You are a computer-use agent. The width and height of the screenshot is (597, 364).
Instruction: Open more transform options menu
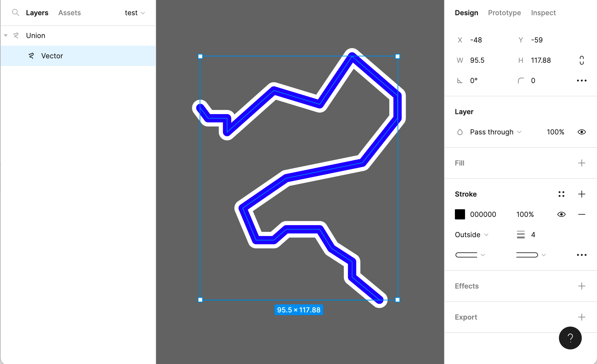pos(582,81)
